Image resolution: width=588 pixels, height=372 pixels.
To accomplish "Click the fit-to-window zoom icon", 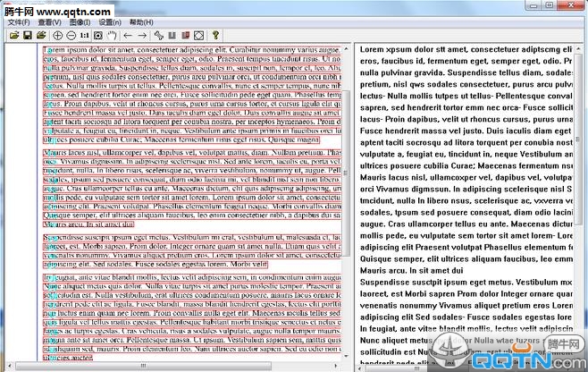I will click(x=98, y=36).
